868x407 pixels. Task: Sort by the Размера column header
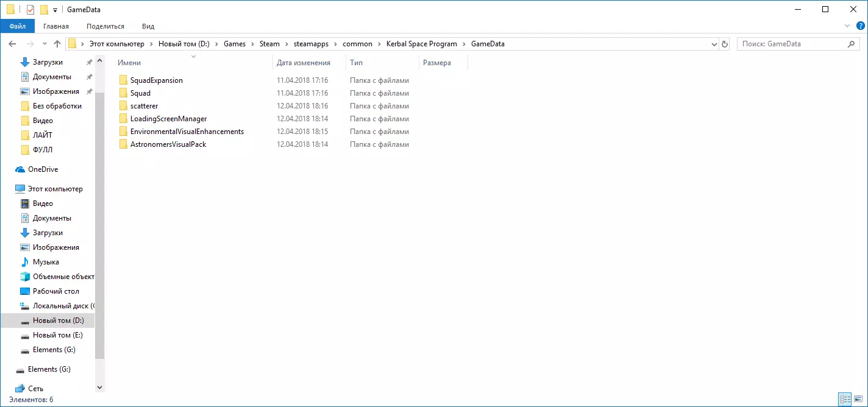tap(437, 63)
